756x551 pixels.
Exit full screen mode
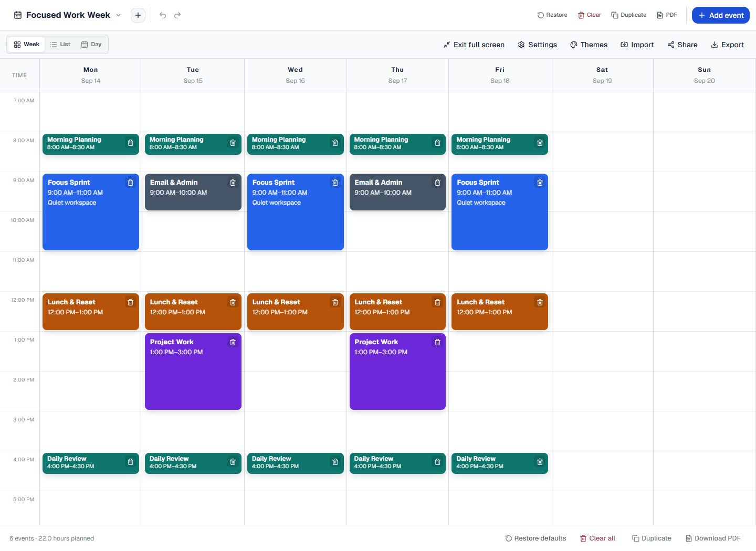click(474, 45)
